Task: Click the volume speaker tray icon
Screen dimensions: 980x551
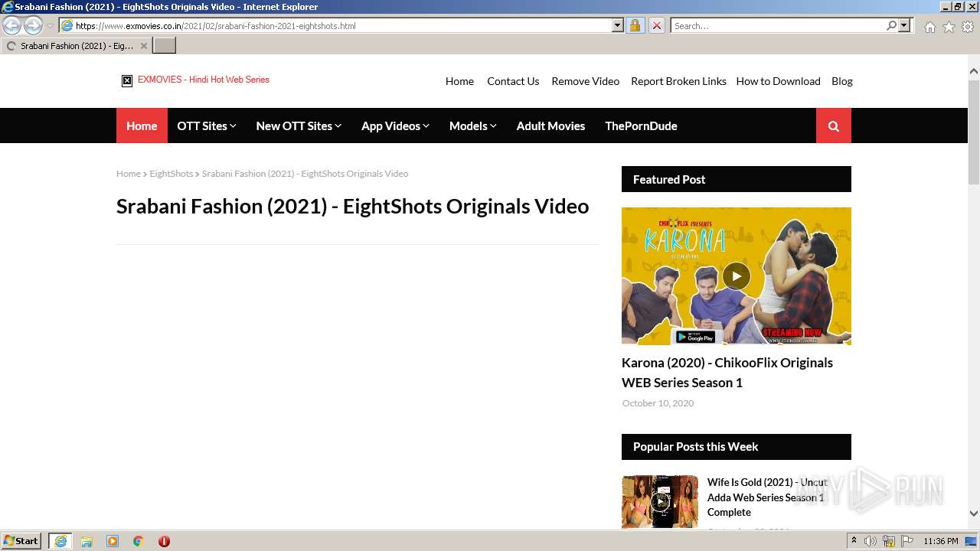Action: pyautogui.click(x=871, y=541)
